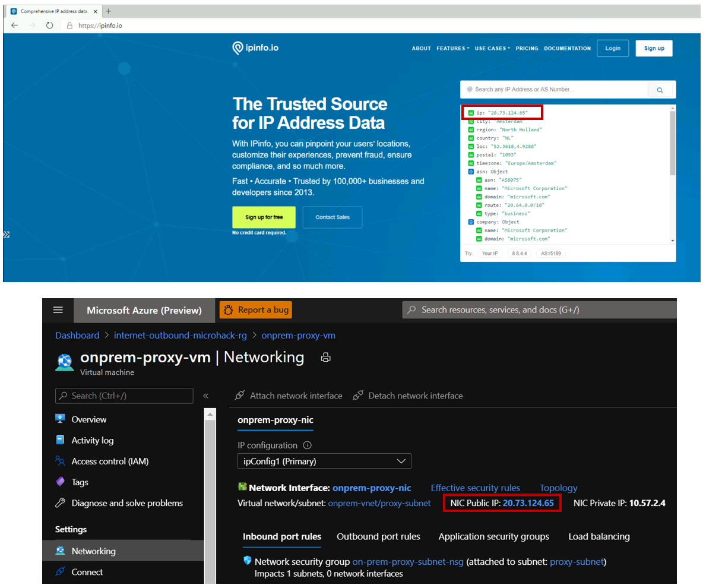The height and width of the screenshot is (588, 703).
Task: Switch to Outbound port rules tab
Action: click(x=378, y=536)
